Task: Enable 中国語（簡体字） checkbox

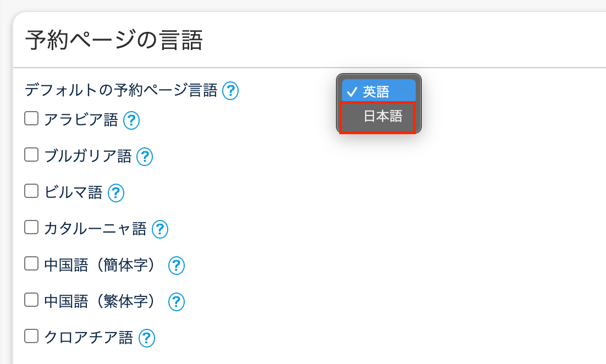Action: [31, 264]
